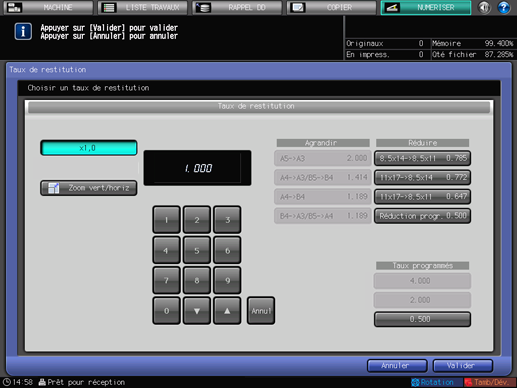The width and height of the screenshot is (517, 388).
Task: Click greyed B4->A3/B5->A4 option
Action: pos(323,216)
